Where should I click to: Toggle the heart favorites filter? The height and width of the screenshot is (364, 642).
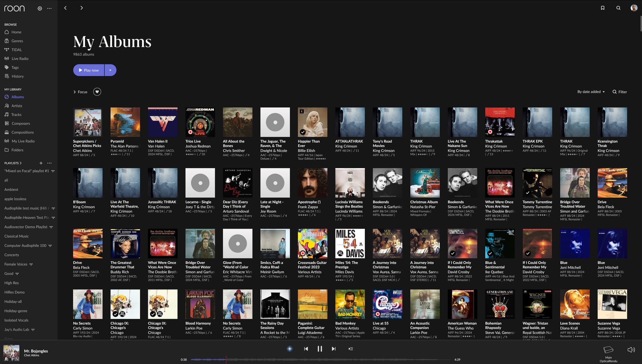click(97, 92)
